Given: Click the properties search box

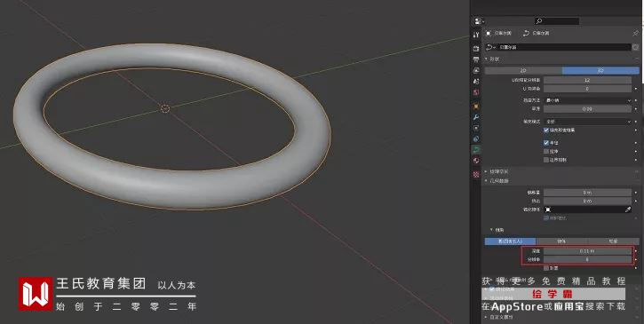Looking at the screenshot, I should [557, 21].
